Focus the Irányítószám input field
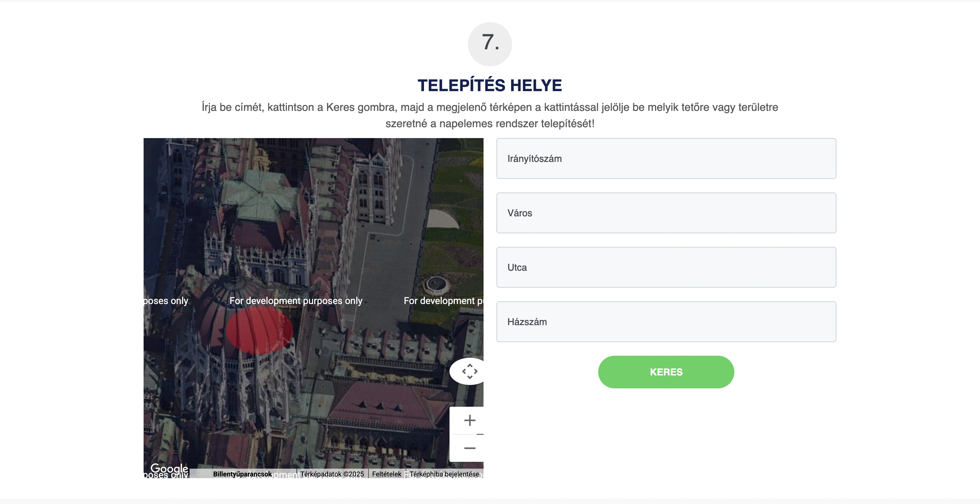 point(666,158)
